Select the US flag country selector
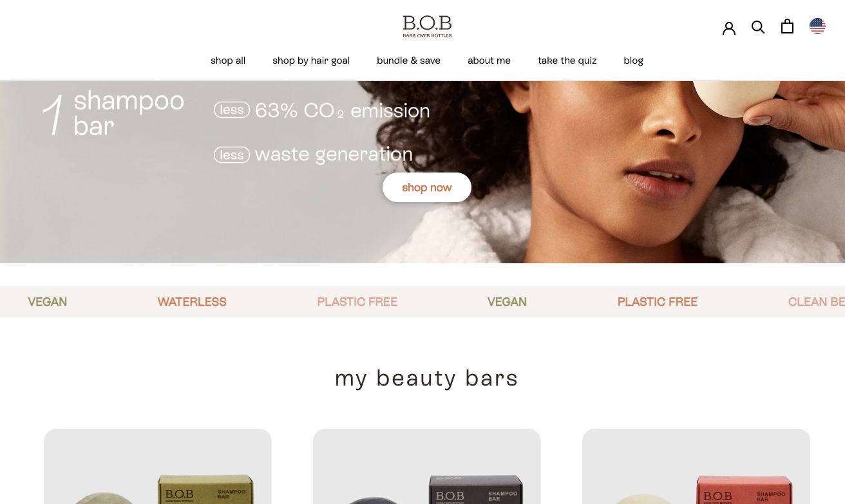 coord(817,26)
